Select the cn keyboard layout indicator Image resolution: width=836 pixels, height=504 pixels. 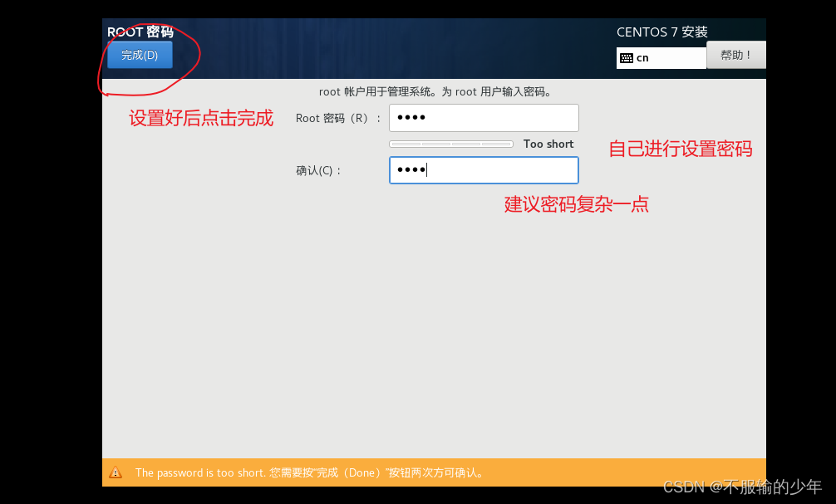tap(661, 58)
